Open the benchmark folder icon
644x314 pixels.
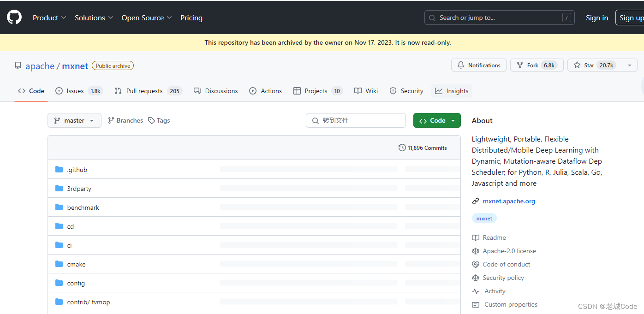coord(59,207)
